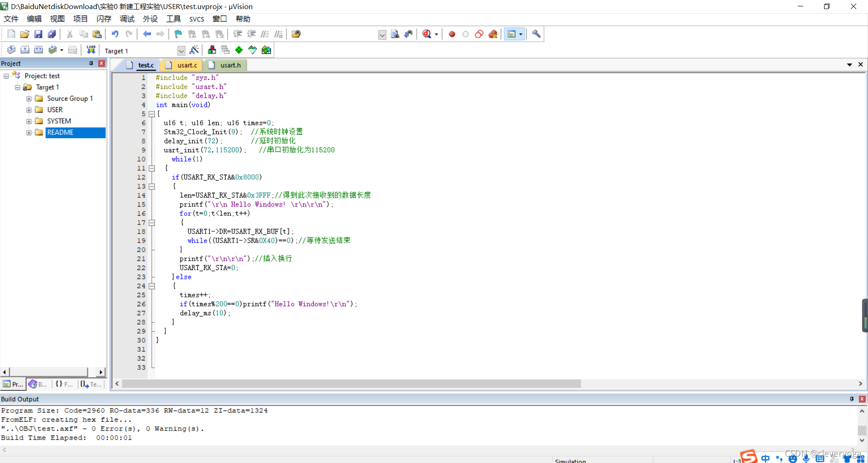Toggle a bookmark with the flag icon
This screenshot has width=868, height=463.
[177, 33]
